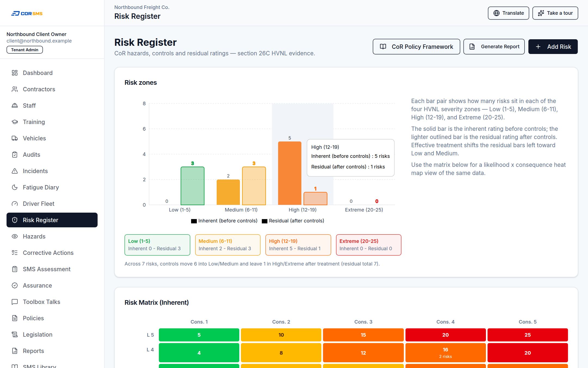
Task: Click the Training graduation cap icon
Action: coord(15,122)
